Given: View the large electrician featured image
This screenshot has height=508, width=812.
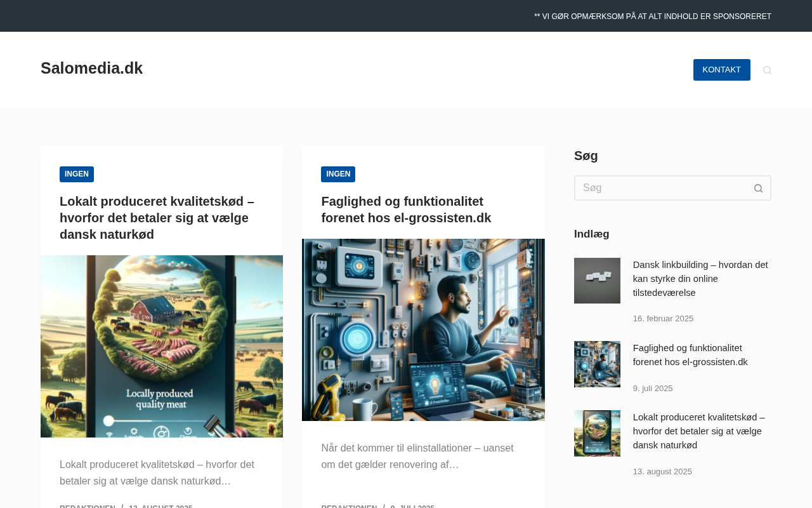Looking at the screenshot, I should coord(423,330).
